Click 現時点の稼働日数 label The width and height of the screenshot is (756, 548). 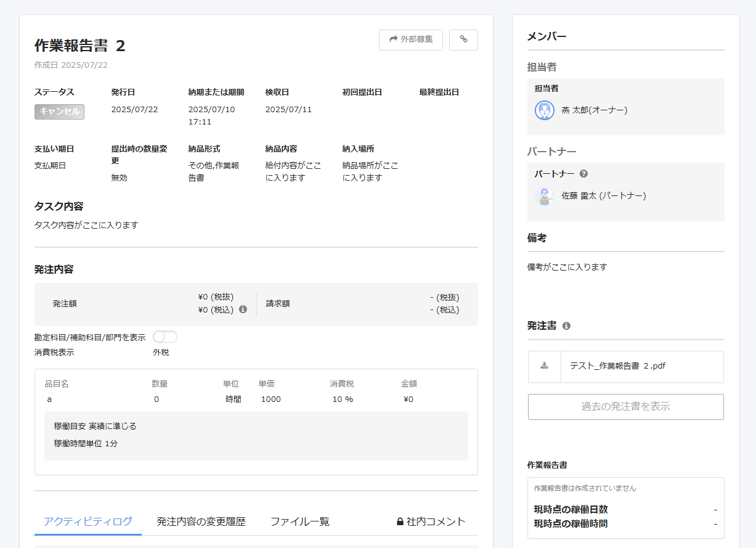click(x=571, y=509)
